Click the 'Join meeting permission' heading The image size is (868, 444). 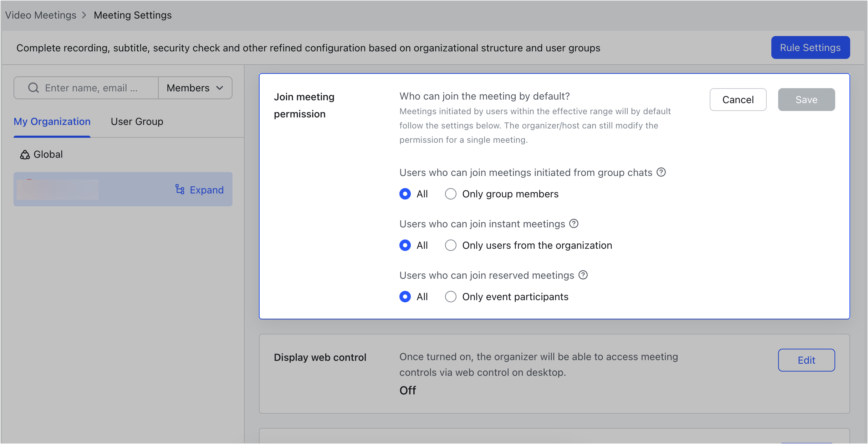[x=304, y=105]
